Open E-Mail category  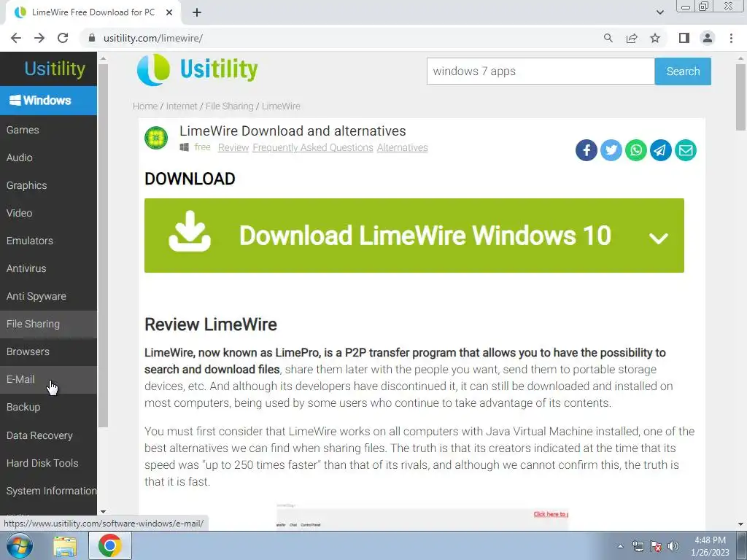pyautogui.click(x=48, y=379)
